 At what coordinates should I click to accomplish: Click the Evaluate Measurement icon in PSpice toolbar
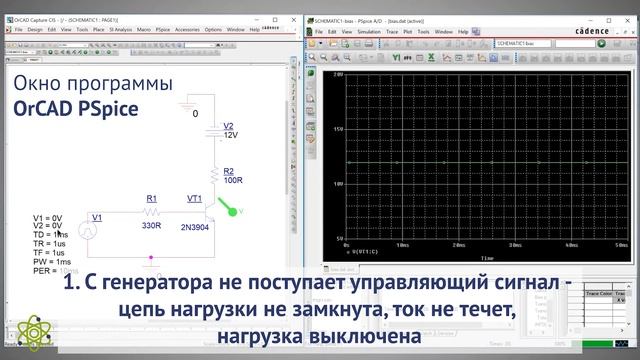click(458, 58)
